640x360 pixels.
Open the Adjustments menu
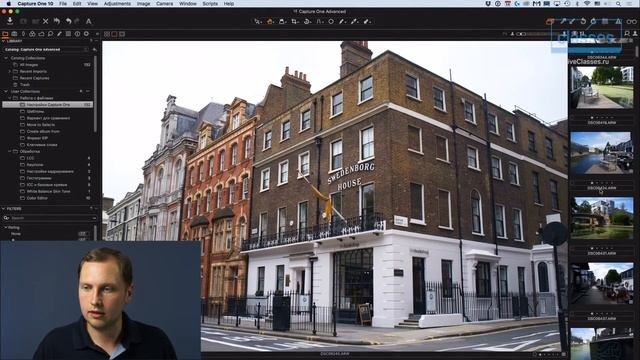click(x=117, y=4)
